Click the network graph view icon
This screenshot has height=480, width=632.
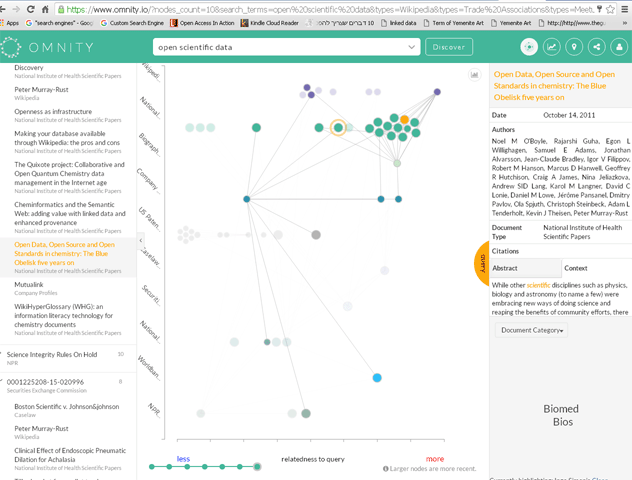coord(529,47)
